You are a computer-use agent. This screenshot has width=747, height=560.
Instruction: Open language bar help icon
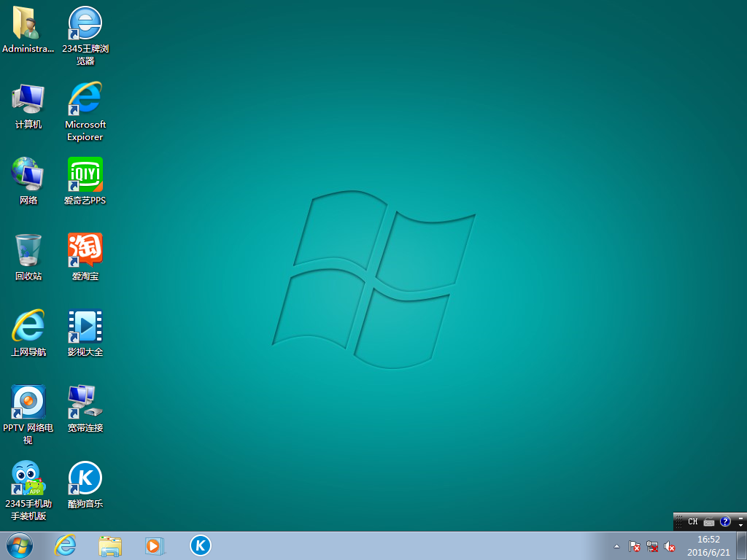[725, 521]
